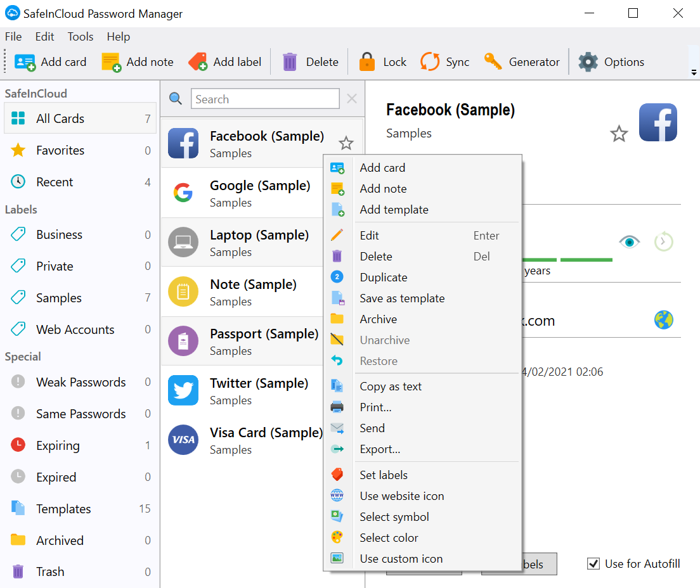Image resolution: width=700 pixels, height=588 pixels.
Task: Open the File menu
Action: [13, 37]
